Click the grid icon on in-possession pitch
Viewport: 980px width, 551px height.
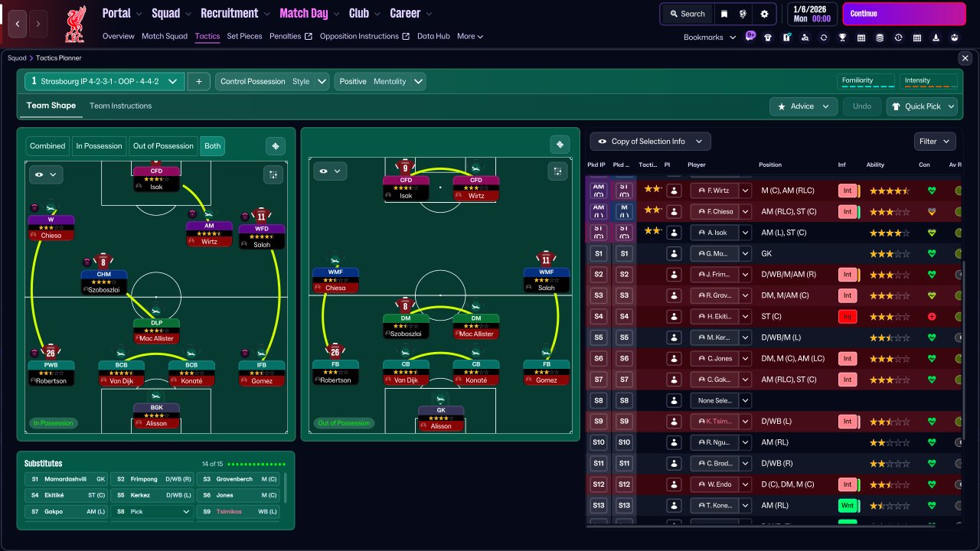[x=273, y=174]
